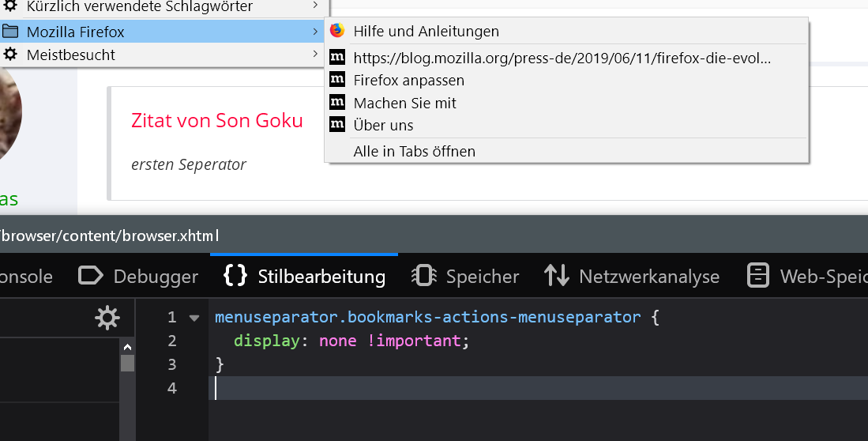This screenshot has height=441, width=868.
Task: Open the Netzwerkanalyse tab
Action: tap(632, 277)
